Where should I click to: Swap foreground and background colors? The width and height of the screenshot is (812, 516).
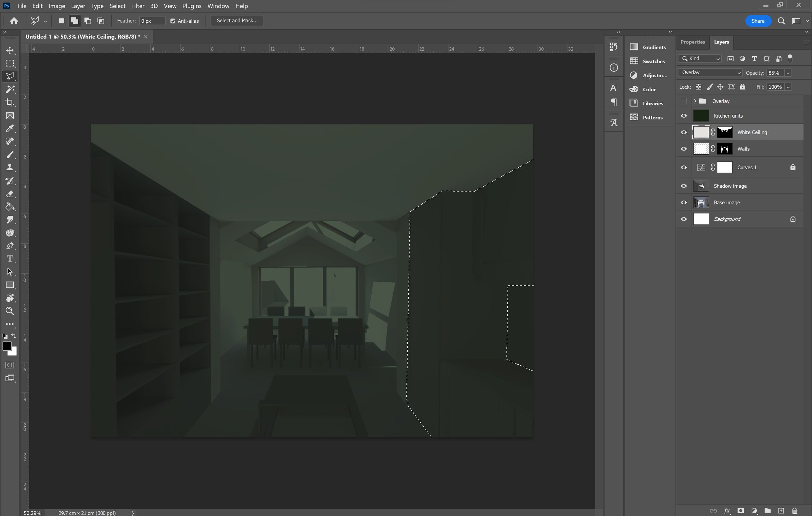point(14,336)
